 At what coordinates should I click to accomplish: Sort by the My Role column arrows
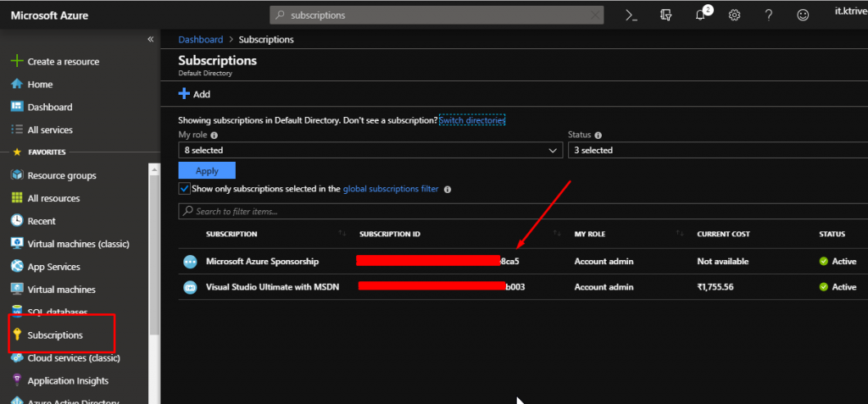point(680,234)
